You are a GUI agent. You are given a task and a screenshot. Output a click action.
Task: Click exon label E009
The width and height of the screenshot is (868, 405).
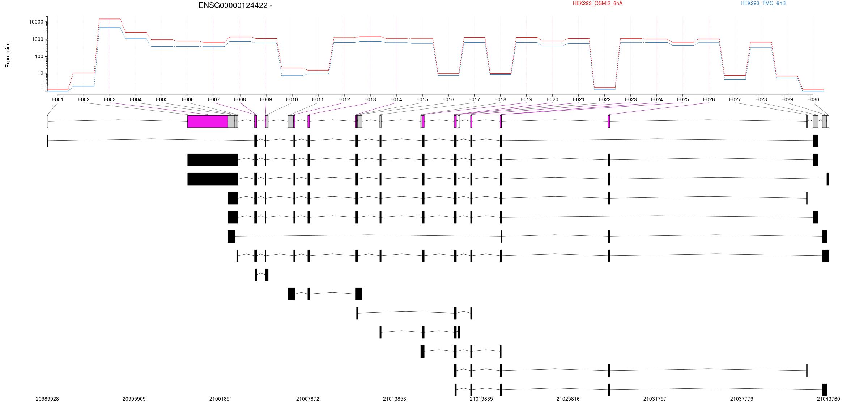[266, 99]
